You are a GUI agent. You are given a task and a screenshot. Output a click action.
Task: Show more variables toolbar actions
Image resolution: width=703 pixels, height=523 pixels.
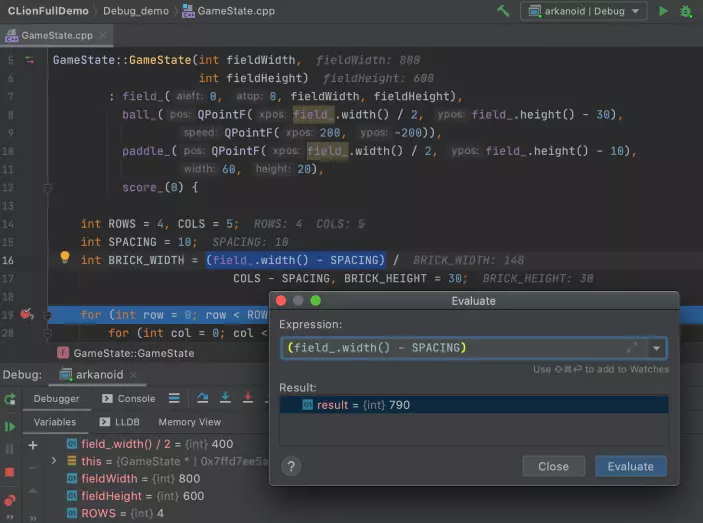coord(33,518)
